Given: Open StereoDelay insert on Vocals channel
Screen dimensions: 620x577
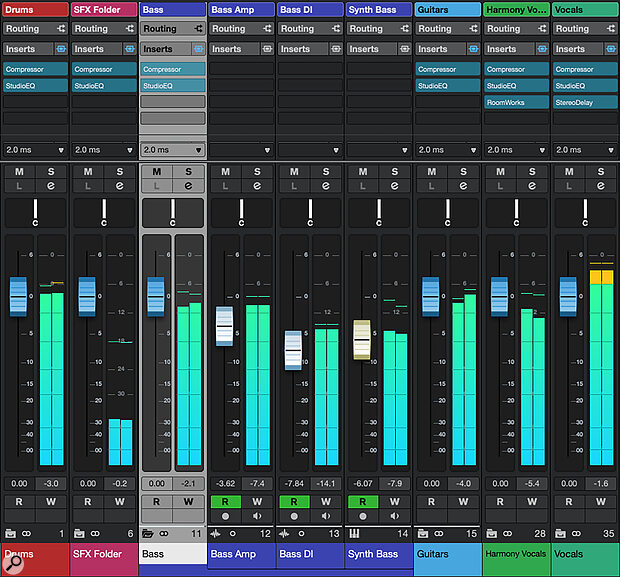Looking at the screenshot, I should point(585,102).
